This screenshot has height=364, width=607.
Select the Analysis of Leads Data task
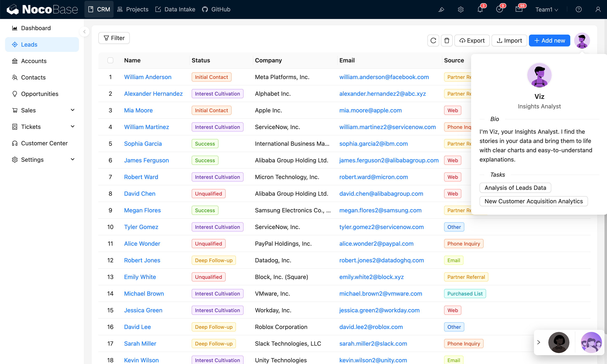(515, 188)
